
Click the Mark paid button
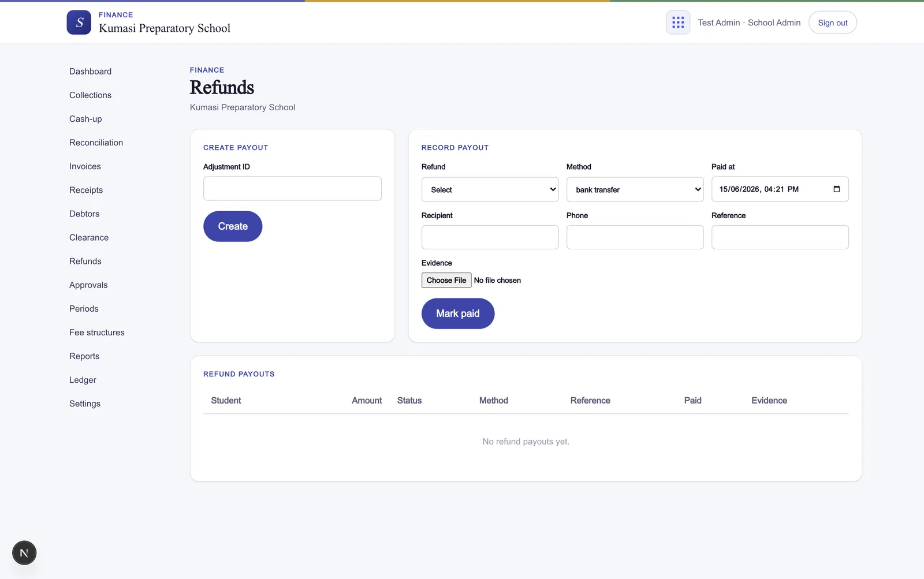tap(458, 313)
